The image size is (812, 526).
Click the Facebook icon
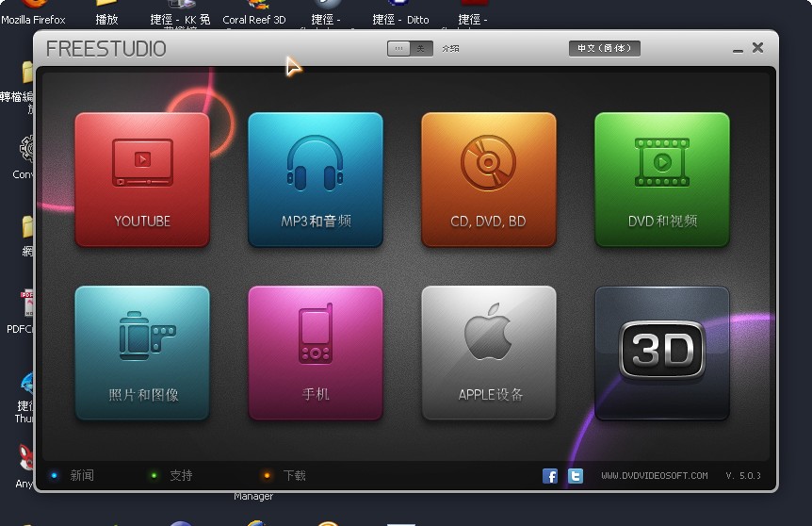pyautogui.click(x=550, y=476)
